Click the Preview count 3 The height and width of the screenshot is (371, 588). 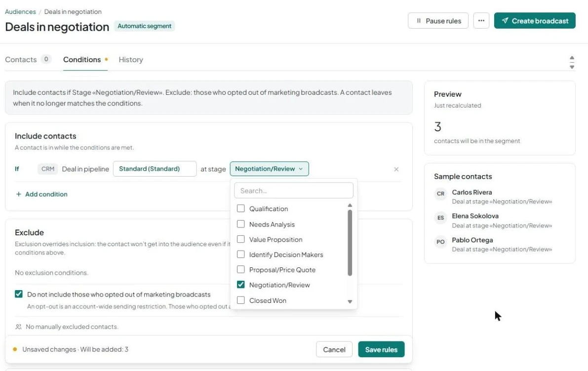[437, 127]
